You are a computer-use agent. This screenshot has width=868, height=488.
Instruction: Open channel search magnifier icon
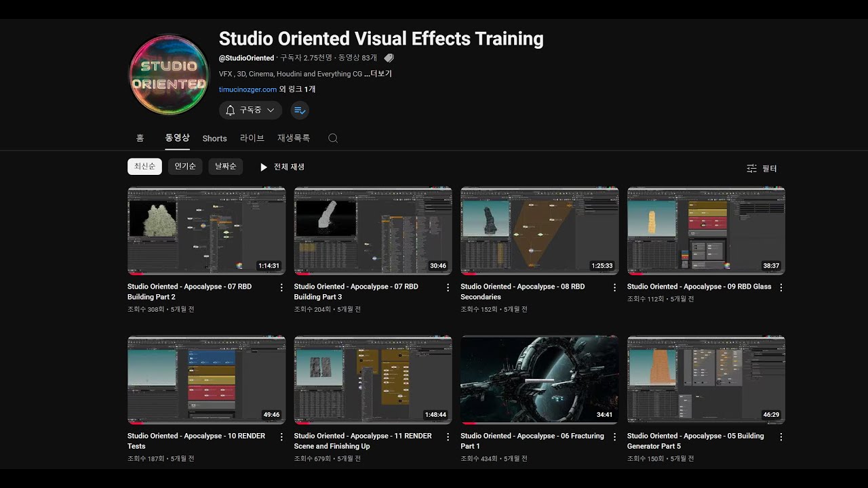point(333,138)
